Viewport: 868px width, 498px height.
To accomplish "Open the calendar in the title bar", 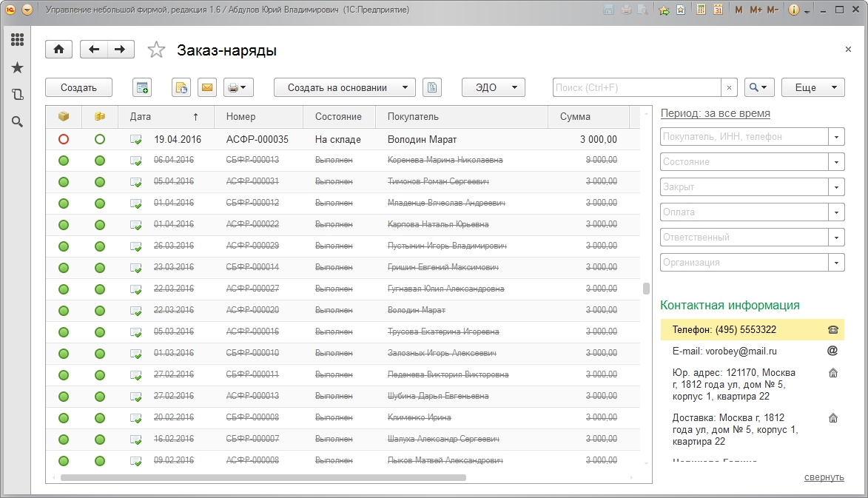I will 718,10.
